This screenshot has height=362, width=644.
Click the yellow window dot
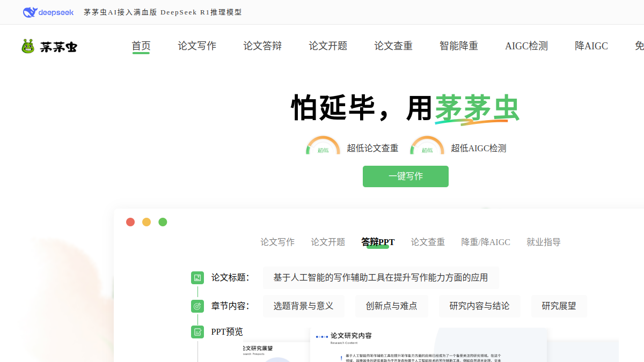pyautogui.click(x=147, y=222)
